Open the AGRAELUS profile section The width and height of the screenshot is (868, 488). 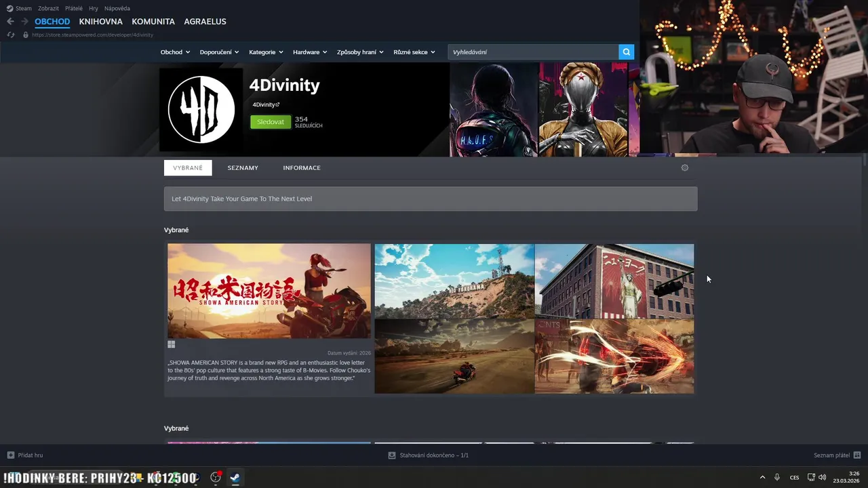click(205, 22)
